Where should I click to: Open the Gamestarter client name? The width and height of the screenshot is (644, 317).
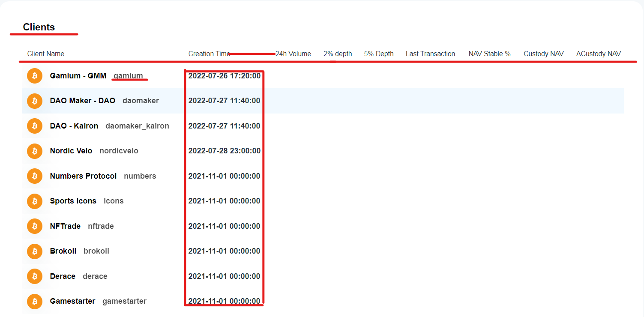(x=72, y=301)
